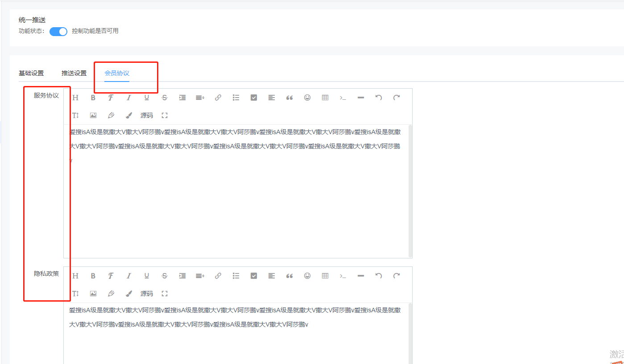The width and height of the screenshot is (624, 364).
Task: Toggle the 功能状态 switch
Action: point(58,31)
